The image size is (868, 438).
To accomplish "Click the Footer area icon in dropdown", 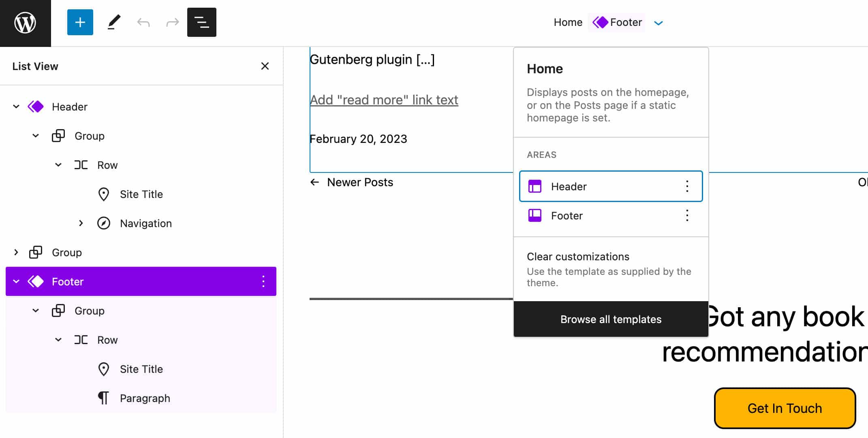I will [534, 216].
